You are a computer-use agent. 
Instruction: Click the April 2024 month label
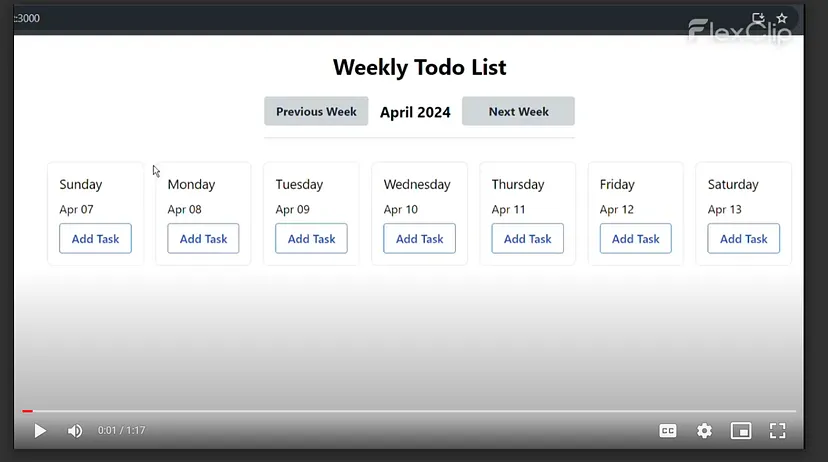(x=415, y=112)
